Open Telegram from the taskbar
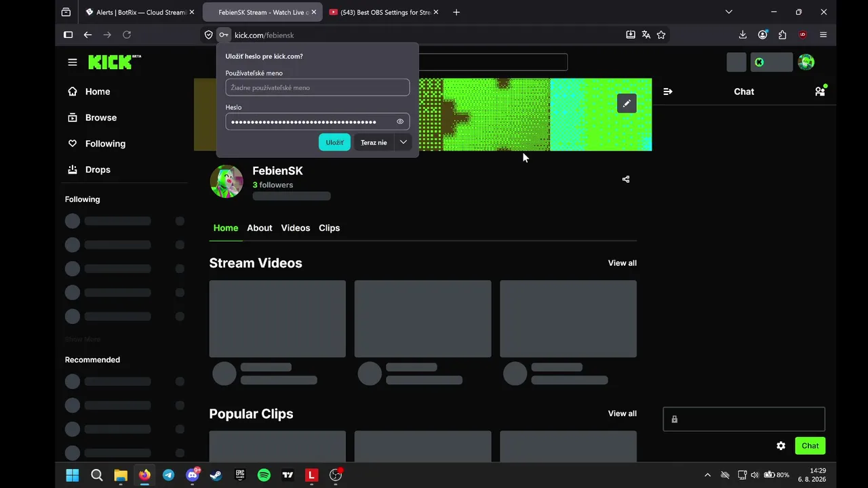868x488 pixels. 168,475
